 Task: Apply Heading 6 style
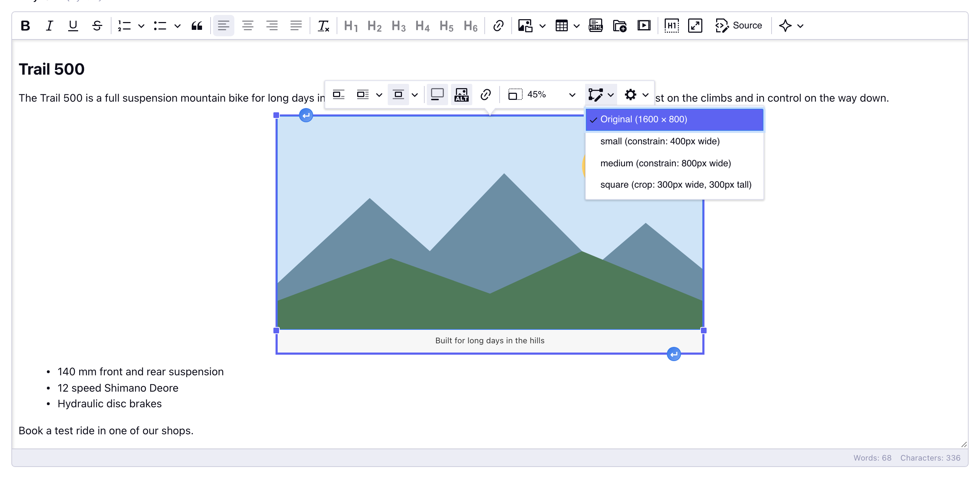tap(470, 26)
